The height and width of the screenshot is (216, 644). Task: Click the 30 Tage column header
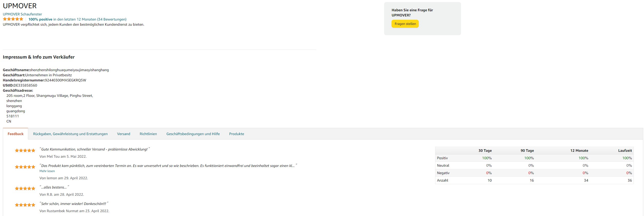click(x=485, y=151)
